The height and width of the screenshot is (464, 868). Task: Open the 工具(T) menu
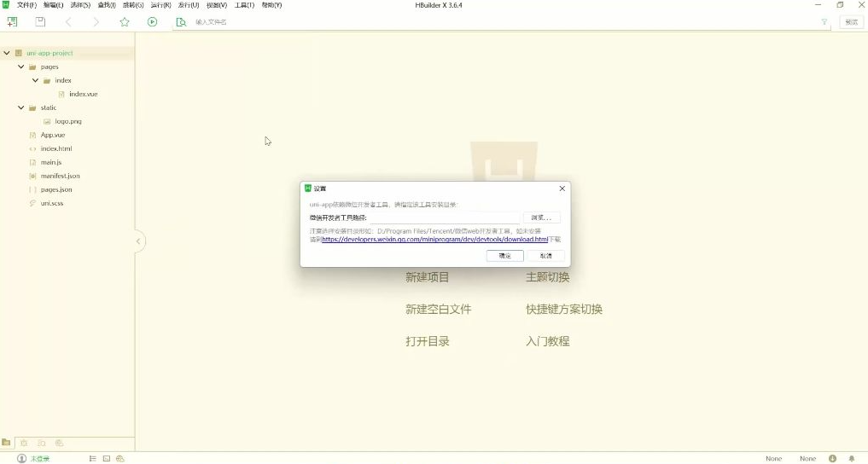(244, 5)
